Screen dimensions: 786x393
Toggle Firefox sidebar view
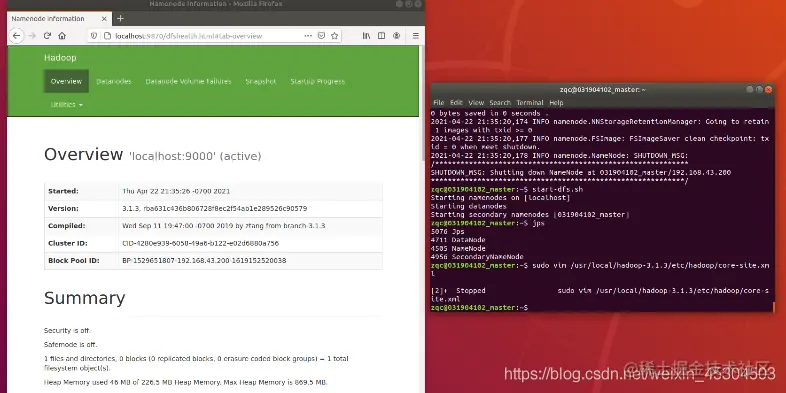point(381,36)
